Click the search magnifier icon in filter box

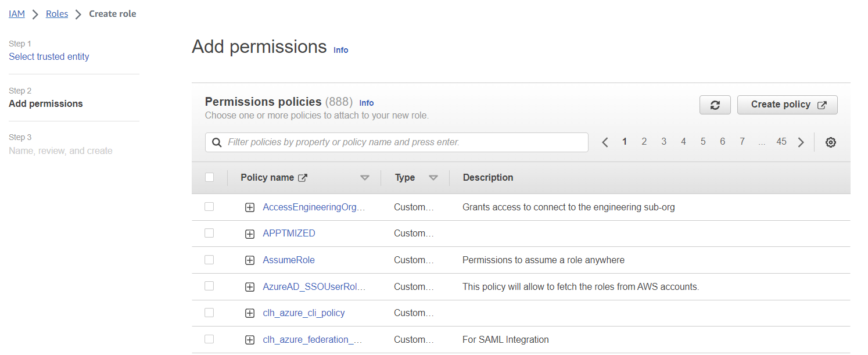point(217,142)
